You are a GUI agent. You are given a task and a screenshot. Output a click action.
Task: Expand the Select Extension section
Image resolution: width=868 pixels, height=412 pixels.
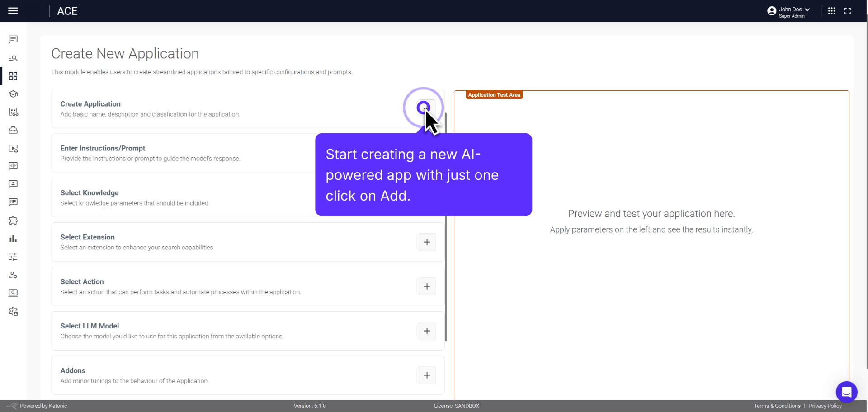pos(427,242)
